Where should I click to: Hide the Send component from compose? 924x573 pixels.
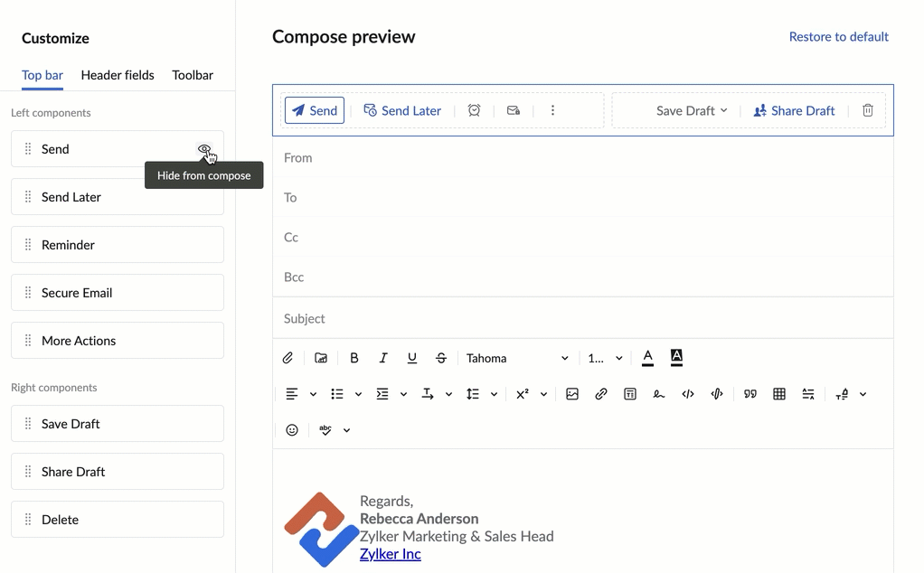[206, 149]
